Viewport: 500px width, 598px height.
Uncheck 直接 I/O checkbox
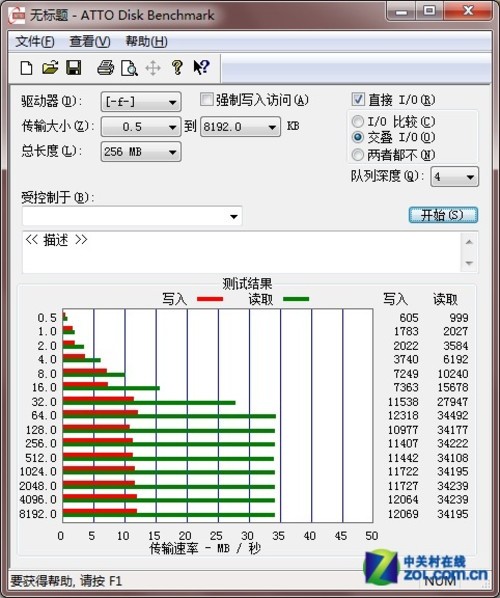coord(358,100)
